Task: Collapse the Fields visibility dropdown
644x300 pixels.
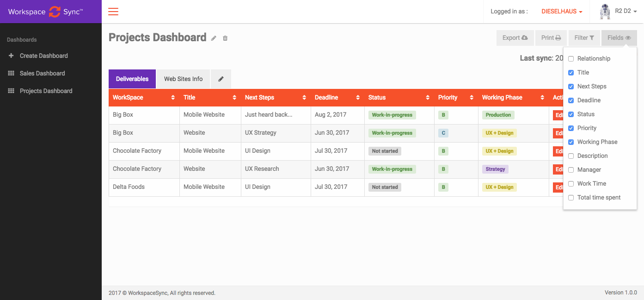Action: (x=619, y=38)
